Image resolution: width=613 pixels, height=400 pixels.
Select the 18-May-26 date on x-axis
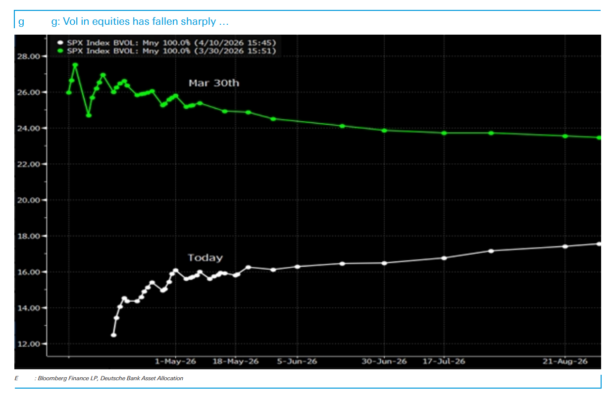coord(236,361)
